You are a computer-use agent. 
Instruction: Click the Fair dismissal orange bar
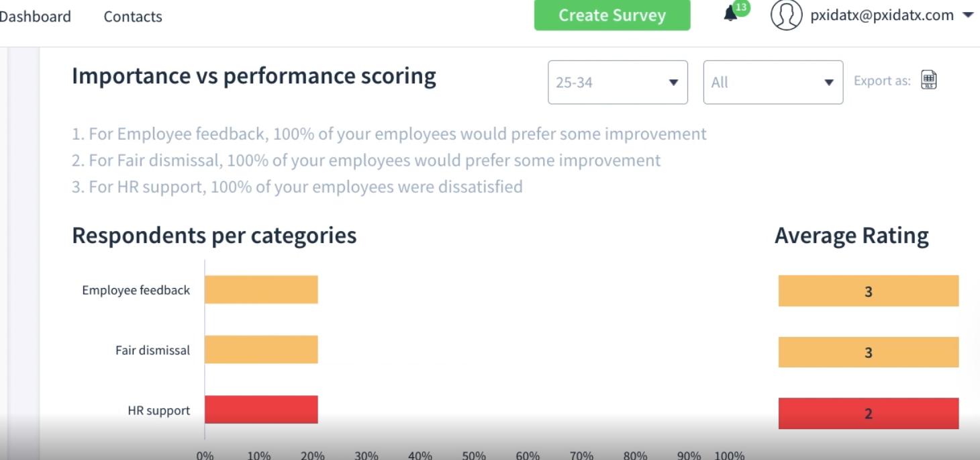pyautogui.click(x=261, y=349)
